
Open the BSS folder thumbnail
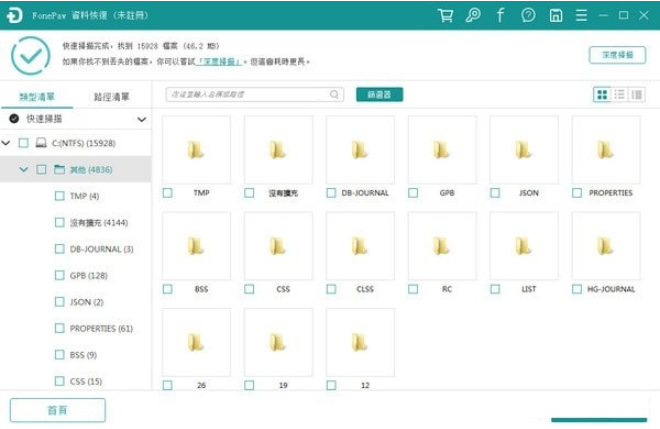tap(196, 246)
